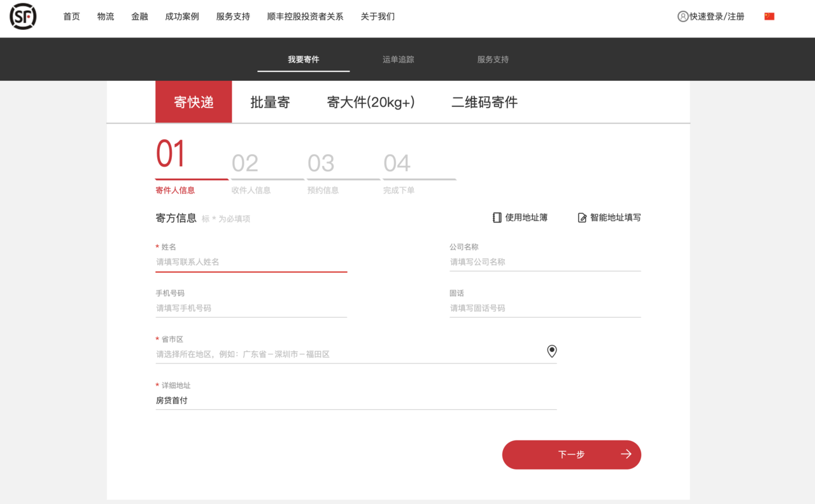
Task: Click the location pin icon
Action: click(x=552, y=351)
